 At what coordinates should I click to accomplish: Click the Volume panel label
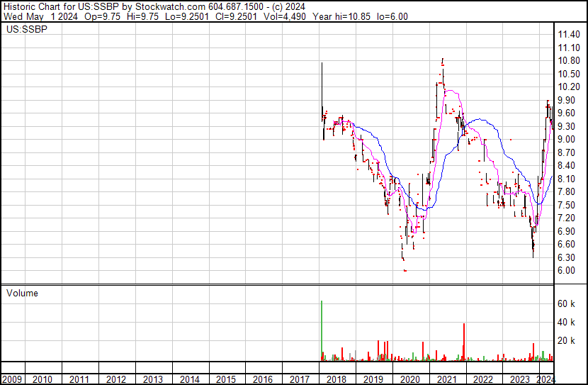click(22, 293)
